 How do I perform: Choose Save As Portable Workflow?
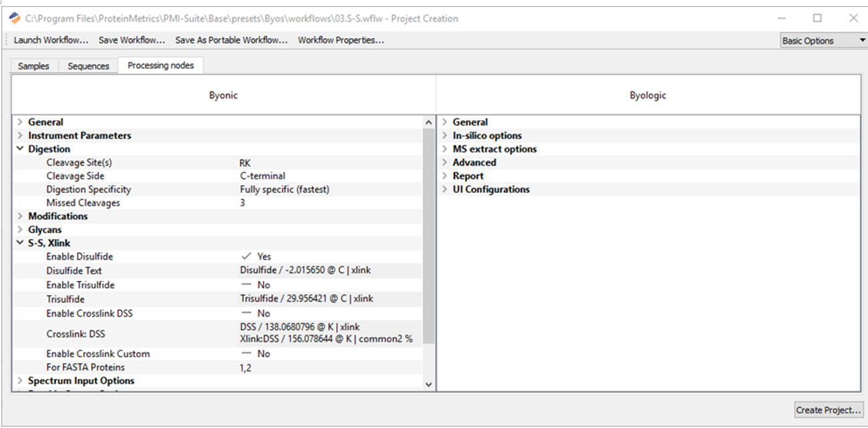tap(231, 40)
